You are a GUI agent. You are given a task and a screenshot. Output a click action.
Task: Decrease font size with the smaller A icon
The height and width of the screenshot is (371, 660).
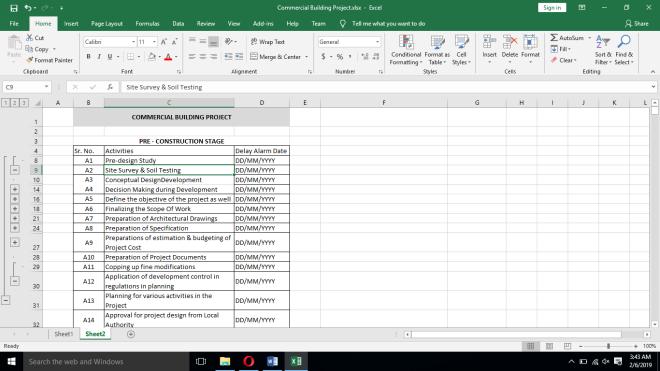coord(174,42)
